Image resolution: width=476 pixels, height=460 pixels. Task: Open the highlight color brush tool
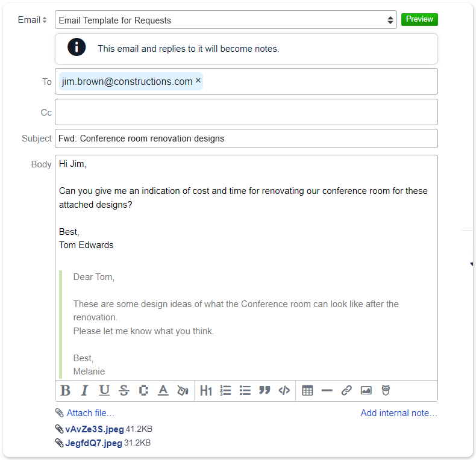[x=183, y=391]
